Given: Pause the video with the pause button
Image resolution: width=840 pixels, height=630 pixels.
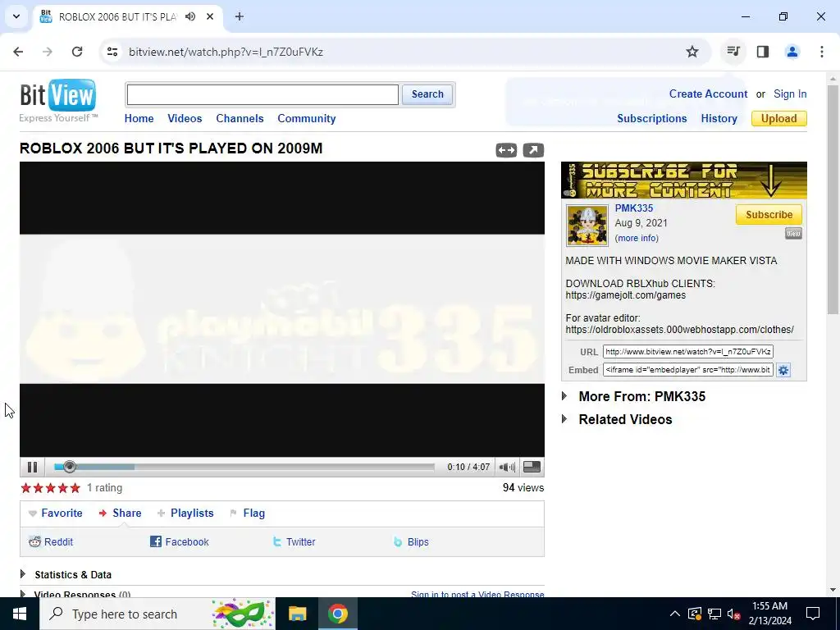Looking at the screenshot, I should tap(32, 467).
